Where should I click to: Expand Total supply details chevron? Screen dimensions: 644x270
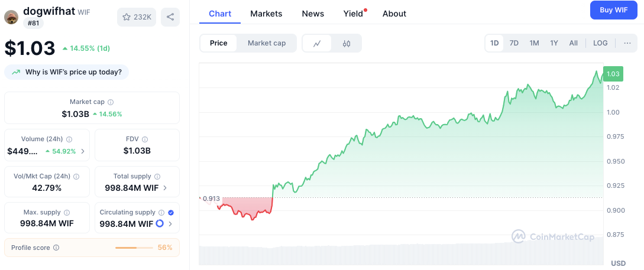pyautogui.click(x=164, y=188)
